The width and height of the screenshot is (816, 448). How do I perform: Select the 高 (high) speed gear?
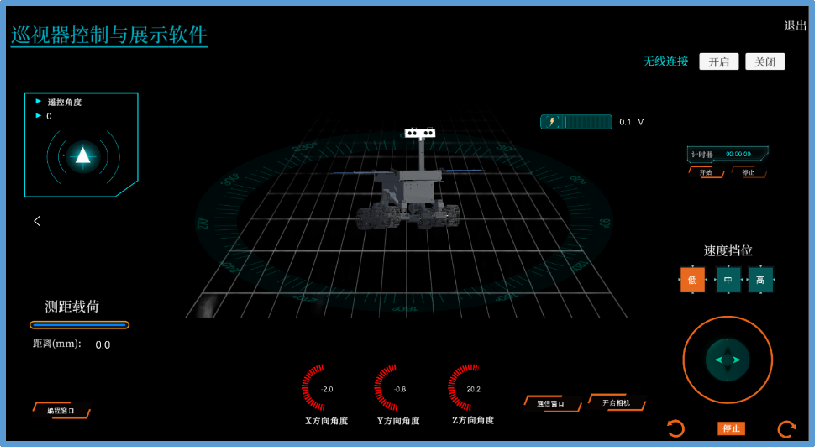point(761,280)
